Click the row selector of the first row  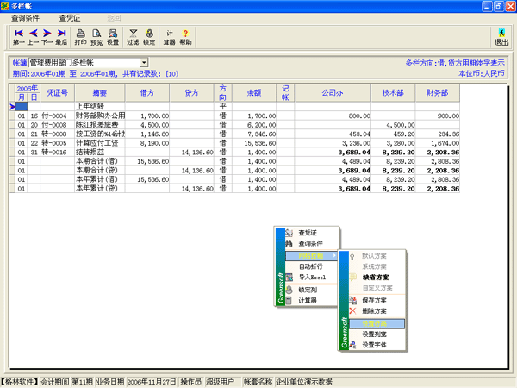coord(12,106)
